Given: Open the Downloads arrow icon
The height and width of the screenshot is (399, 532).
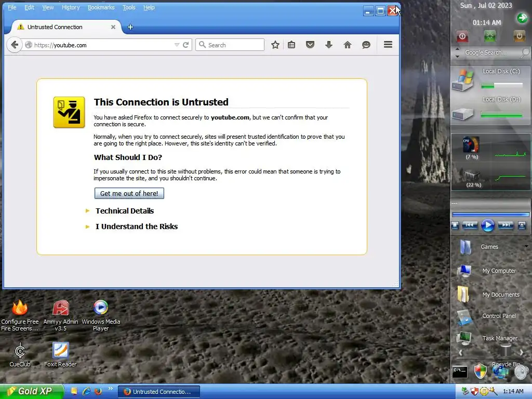Looking at the screenshot, I should (x=329, y=45).
